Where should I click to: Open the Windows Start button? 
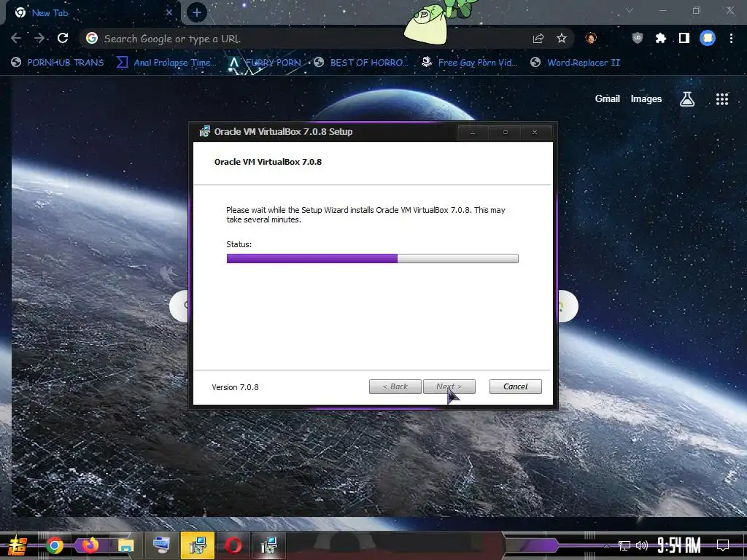(16, 545)
